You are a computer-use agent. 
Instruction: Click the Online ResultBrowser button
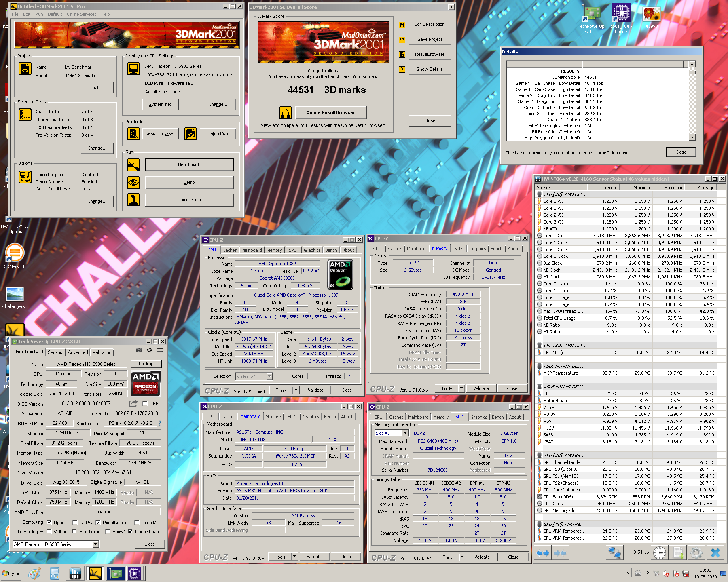click(x=331, y=113)
